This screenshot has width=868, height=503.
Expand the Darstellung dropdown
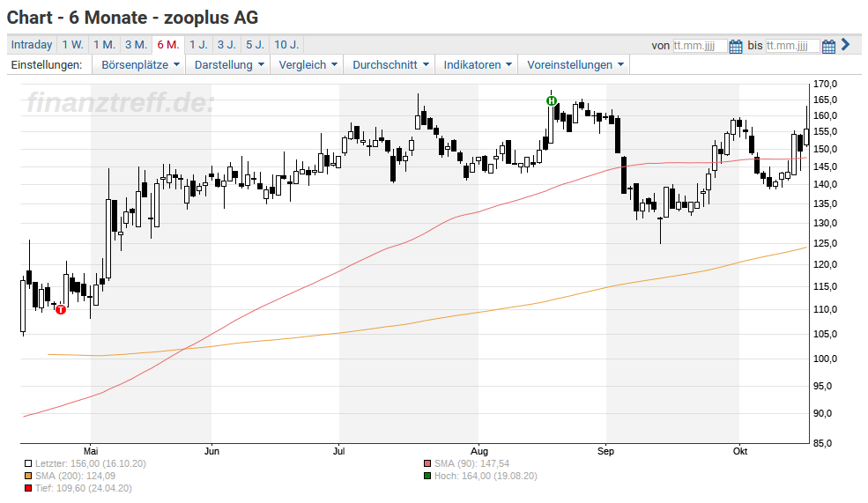(229, 64)
